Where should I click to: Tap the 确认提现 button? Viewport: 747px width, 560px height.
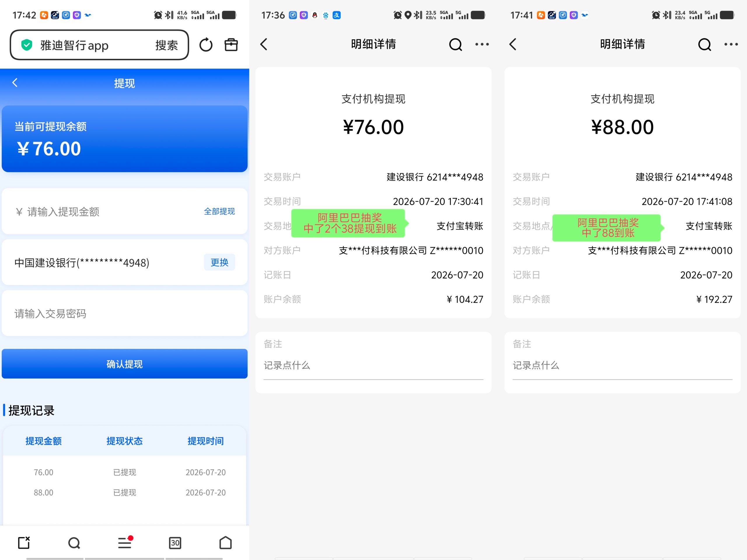[125, 364]
